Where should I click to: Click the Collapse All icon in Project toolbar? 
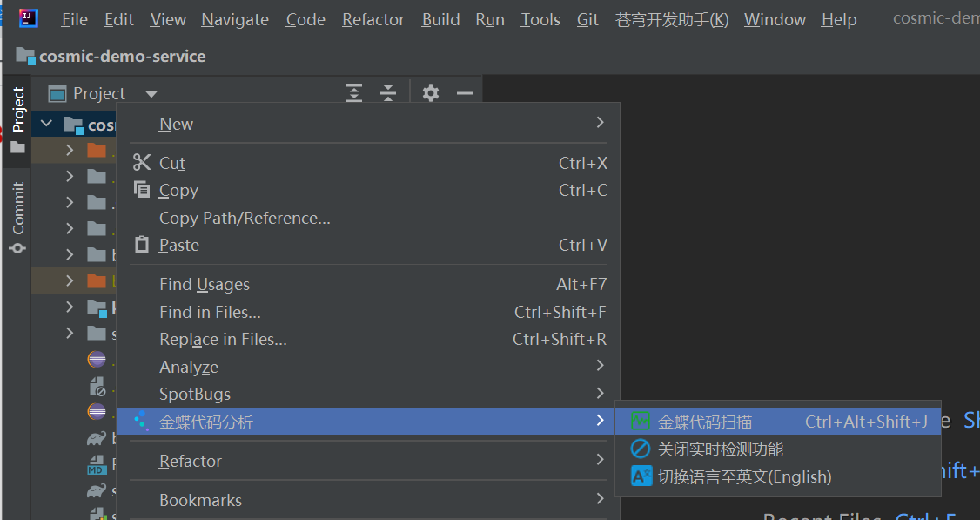[x=388, y=93]
